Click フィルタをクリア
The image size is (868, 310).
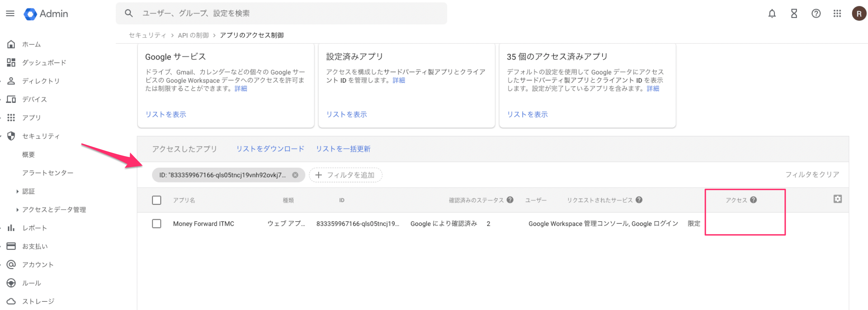pos(812,174)
